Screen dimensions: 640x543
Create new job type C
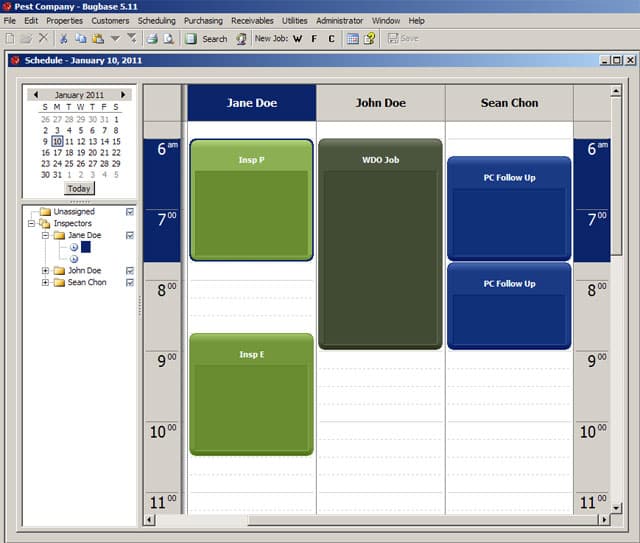click(x=331, y=39)
